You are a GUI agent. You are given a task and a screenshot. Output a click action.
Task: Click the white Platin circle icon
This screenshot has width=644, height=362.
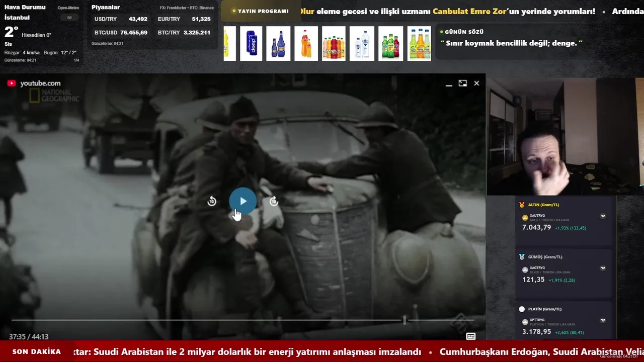point(522,309)
